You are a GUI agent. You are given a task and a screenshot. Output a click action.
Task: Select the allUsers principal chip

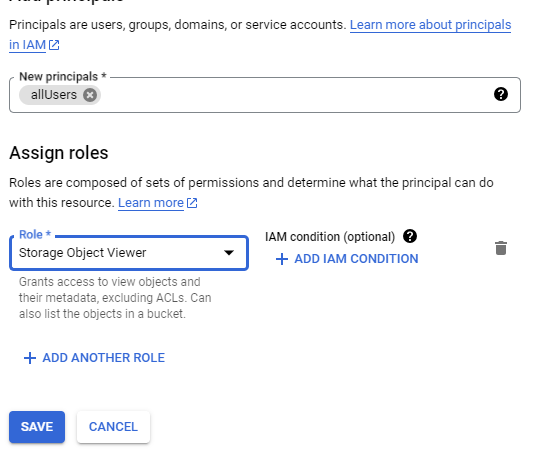point(54,95)
